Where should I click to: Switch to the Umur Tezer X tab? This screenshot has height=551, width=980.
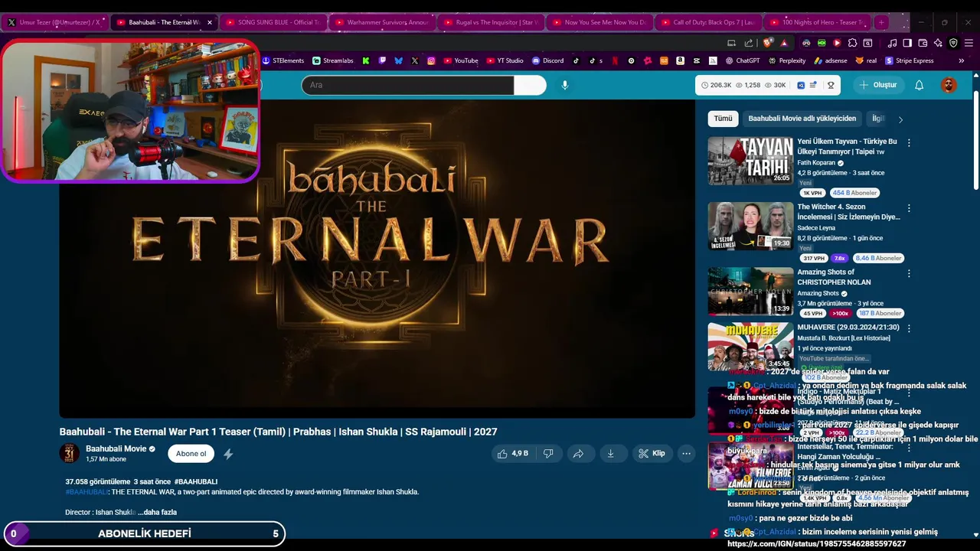click(54, 22)
